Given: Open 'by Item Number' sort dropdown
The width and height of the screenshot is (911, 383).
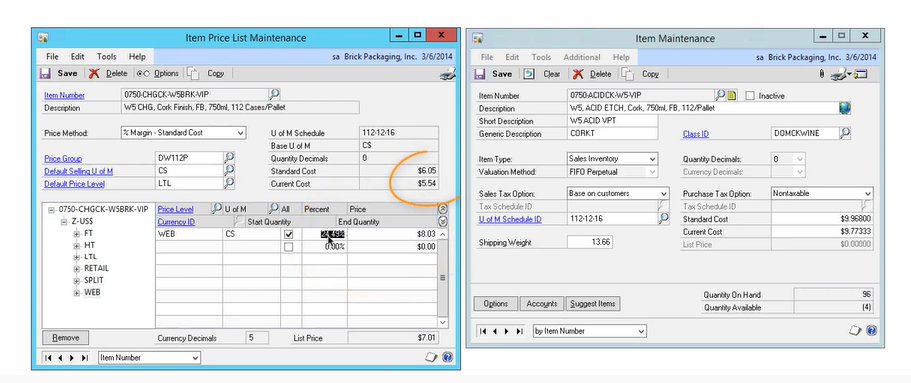Looking at the screenshot, I should [x=641, y=331].
